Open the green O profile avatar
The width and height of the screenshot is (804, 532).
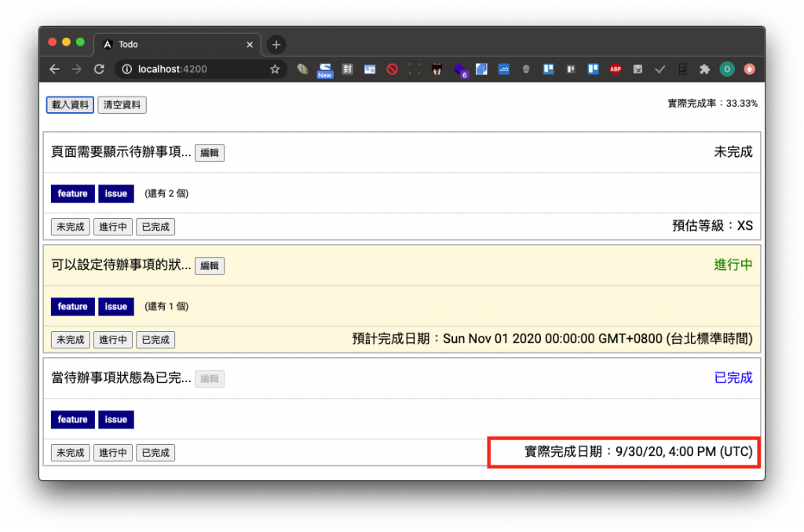[x=726, y=69]
